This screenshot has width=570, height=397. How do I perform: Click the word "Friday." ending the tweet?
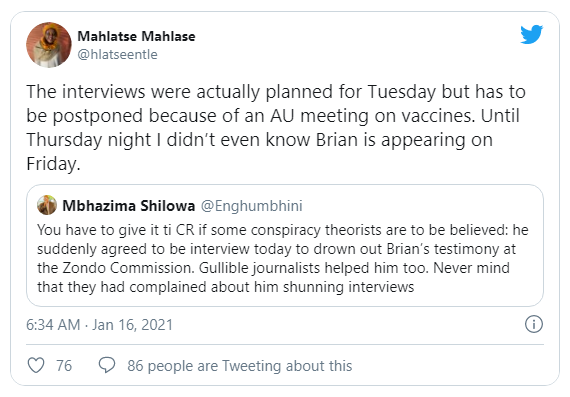(x=53, y=164)
